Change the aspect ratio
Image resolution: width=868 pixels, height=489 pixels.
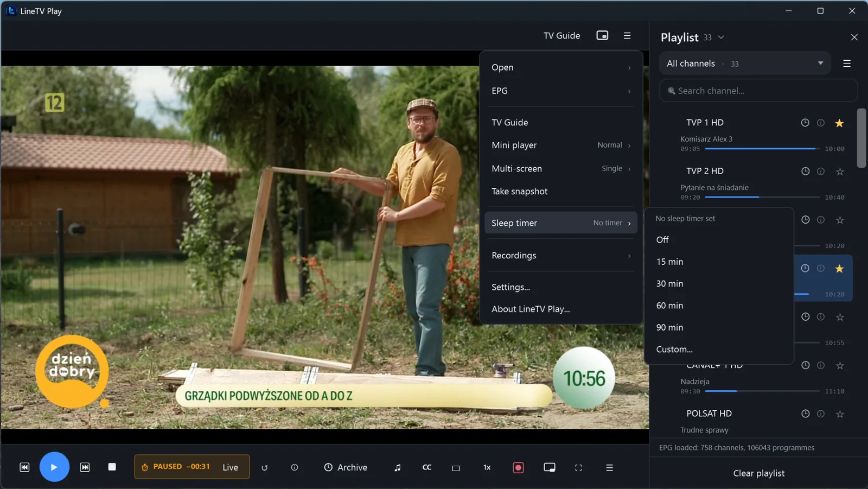(x=456, y=467)
